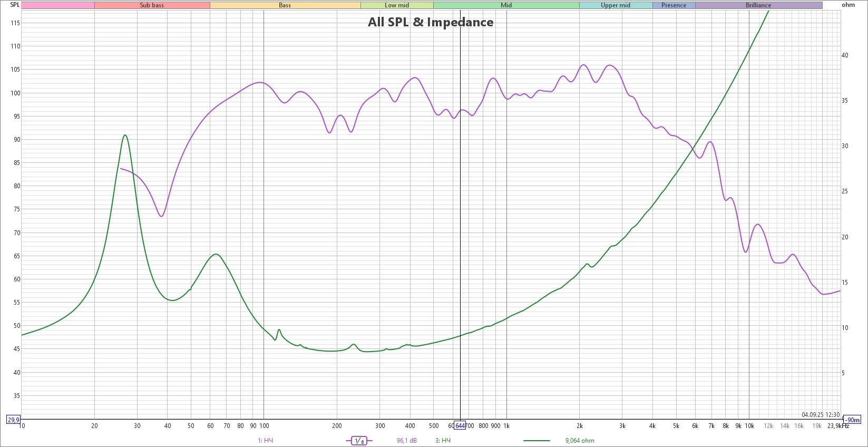Screen dimensions: 868x447
Task: Click the 04.09.25 12:30 timestamp
Action: pyautogui.click(x=821, y=415)
